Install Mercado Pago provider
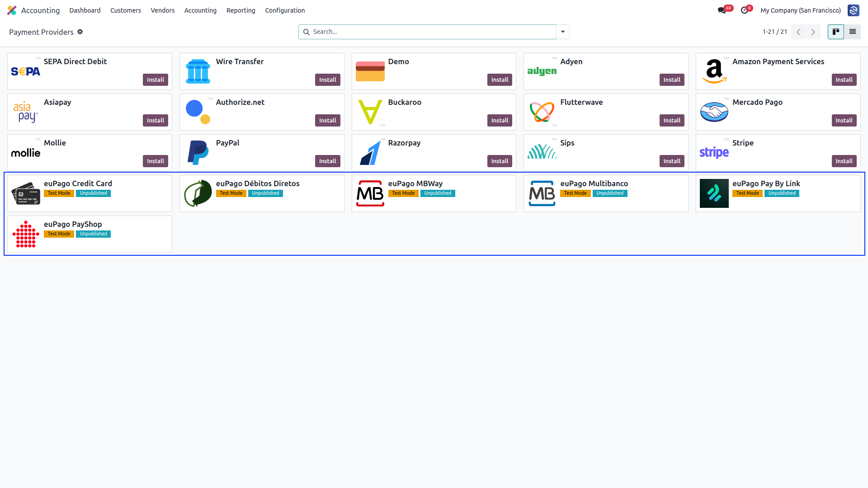 coord(844,121)
